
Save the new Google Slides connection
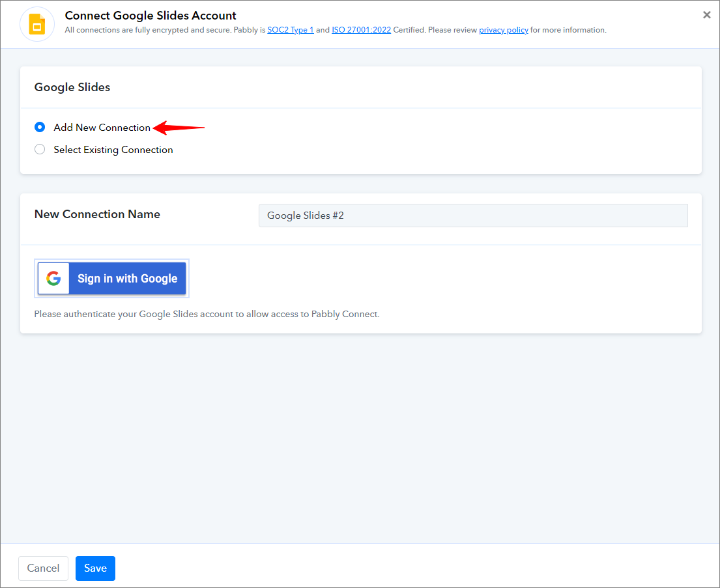click(96, 568)
